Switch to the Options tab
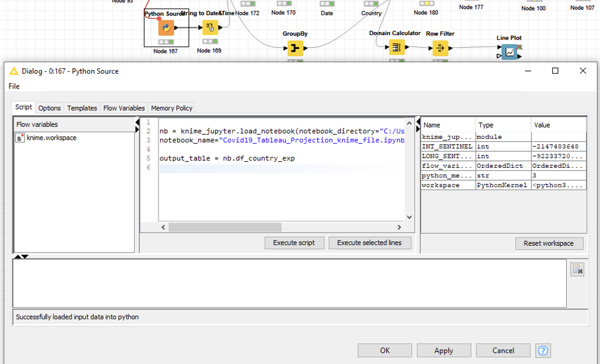 pyautogui.click(x=50, y=108)
